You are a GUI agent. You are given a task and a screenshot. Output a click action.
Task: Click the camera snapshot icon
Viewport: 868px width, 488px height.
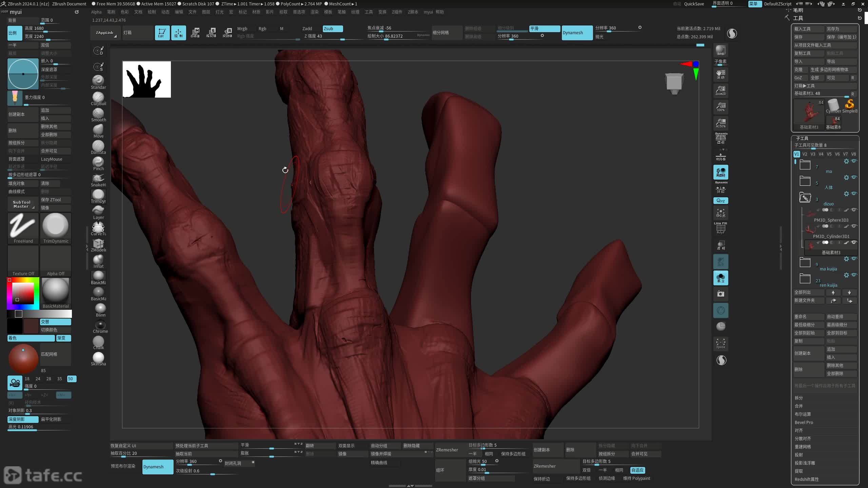[721, 294]
